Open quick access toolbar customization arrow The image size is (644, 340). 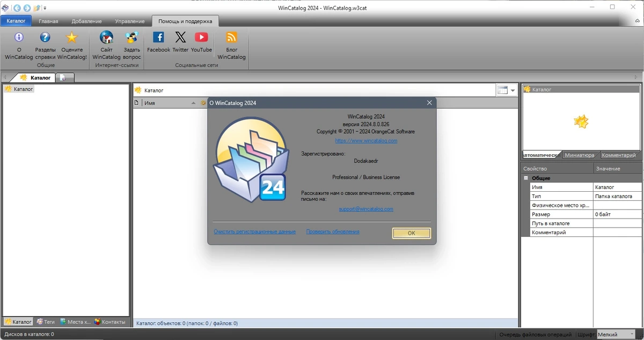45,8
